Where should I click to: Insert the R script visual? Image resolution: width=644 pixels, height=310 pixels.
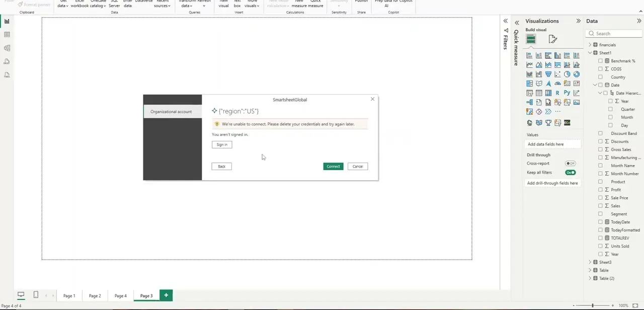[x=557, y=93]
